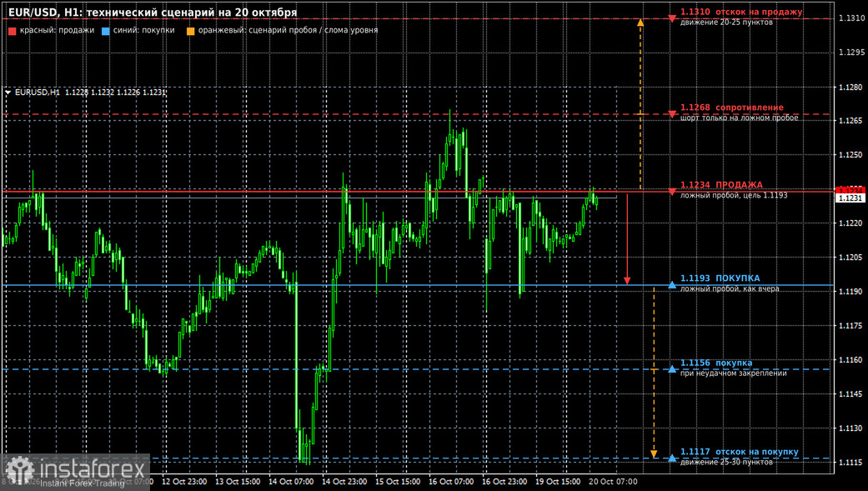868x491 pixels.
Task: Click the orange legend square for пробоя
Action: click(190, 31)
